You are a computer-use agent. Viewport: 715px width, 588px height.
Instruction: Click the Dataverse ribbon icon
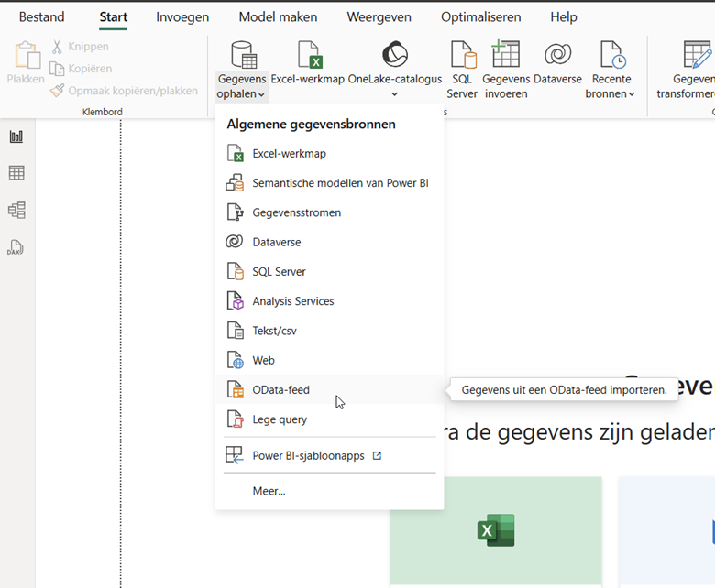coord(557,54)
